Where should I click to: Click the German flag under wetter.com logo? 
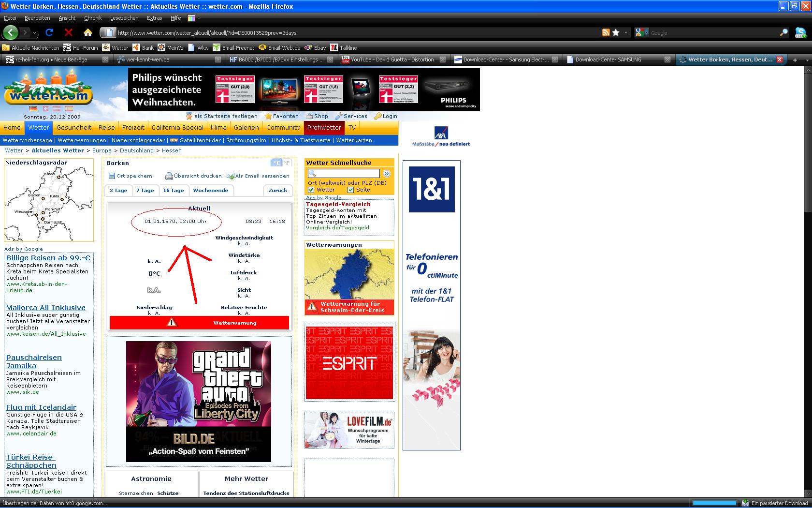click(33, 109)
